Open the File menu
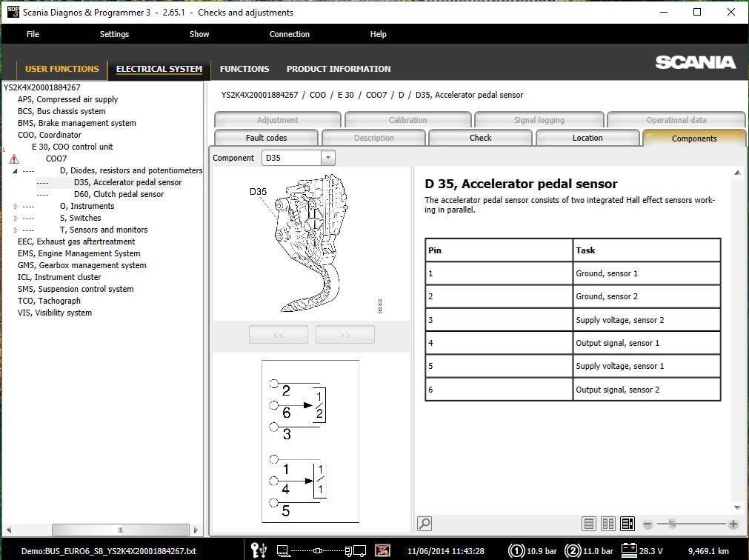Screen dimensions: 749x560 (33, 34)
